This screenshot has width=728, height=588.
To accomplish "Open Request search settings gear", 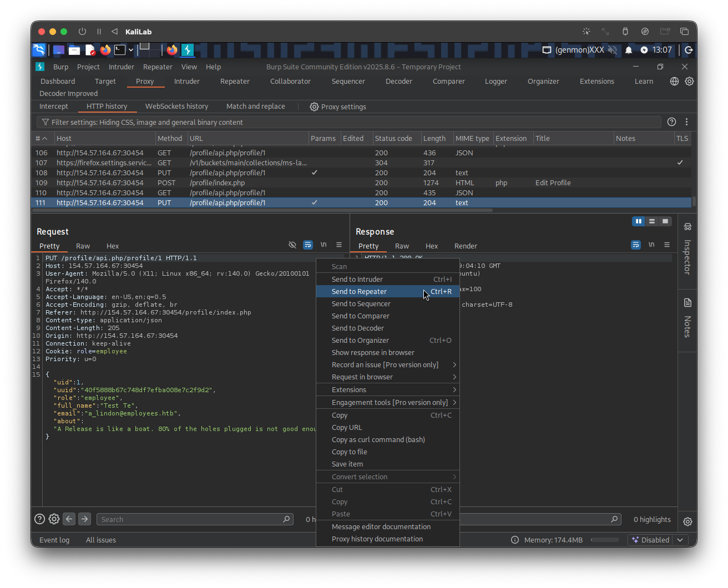I will click(54, 519).
